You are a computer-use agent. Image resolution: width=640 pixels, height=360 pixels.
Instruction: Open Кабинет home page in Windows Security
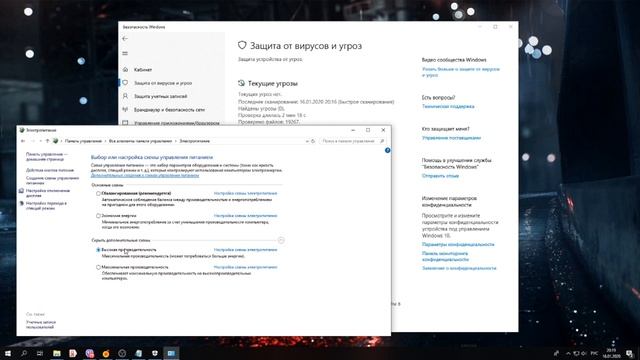pyautogui.click(x=143, y=70)
